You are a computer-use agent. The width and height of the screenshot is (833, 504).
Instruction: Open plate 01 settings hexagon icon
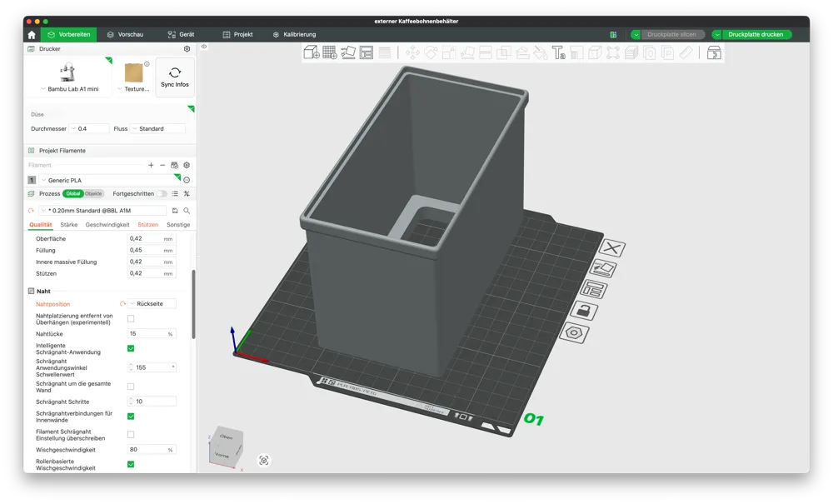pyautogui.click(x=574, y=333)
